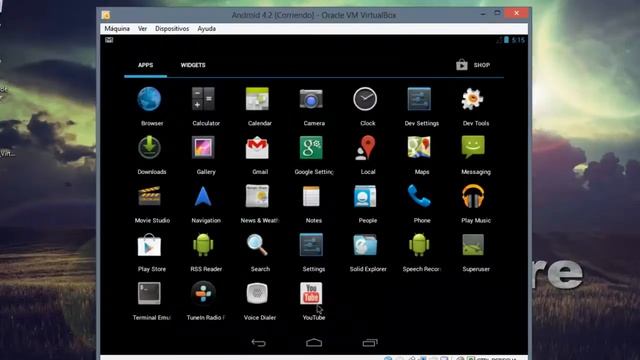
Task: Launch the YouTube app
Action: click(311, 293)
